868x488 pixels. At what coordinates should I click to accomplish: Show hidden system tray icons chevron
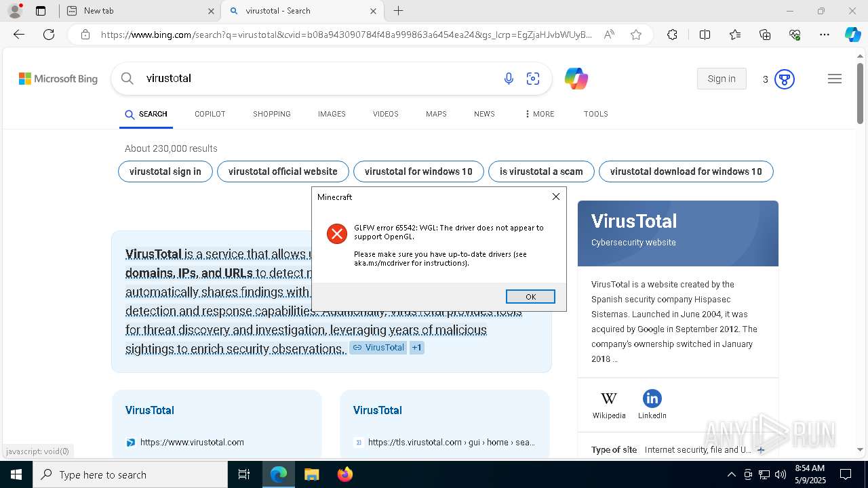click(731, 474)
